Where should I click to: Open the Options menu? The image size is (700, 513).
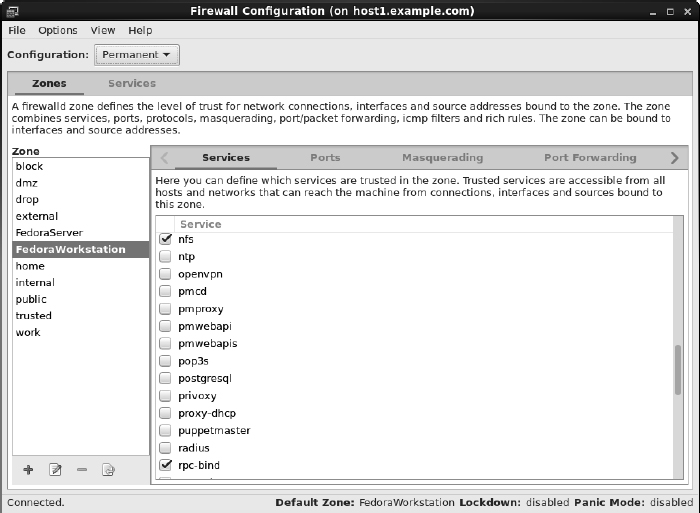58,30
